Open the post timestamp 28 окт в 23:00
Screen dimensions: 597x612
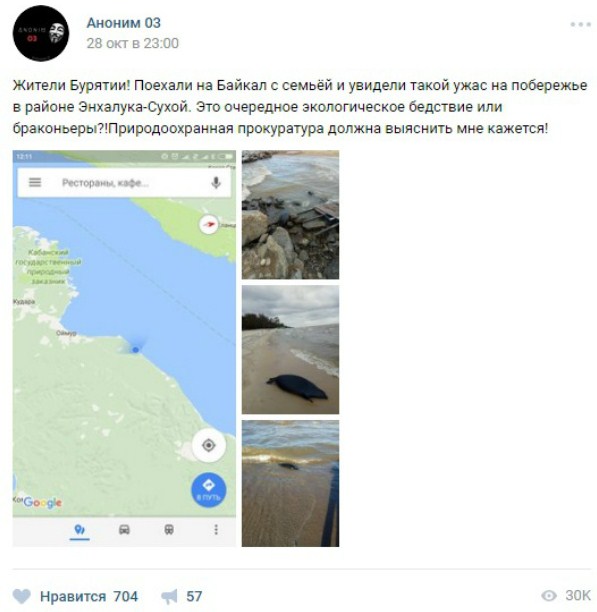click(132, 43)
